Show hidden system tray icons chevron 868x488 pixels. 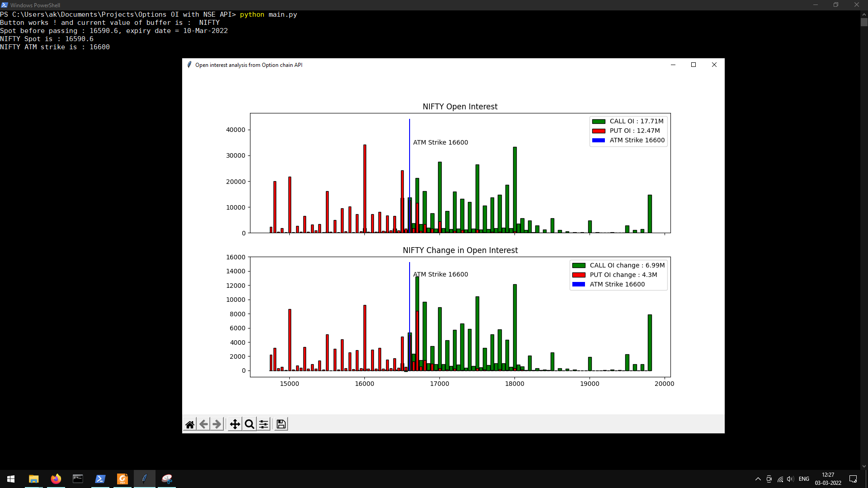pyautogui.click(x=758, y=479)
